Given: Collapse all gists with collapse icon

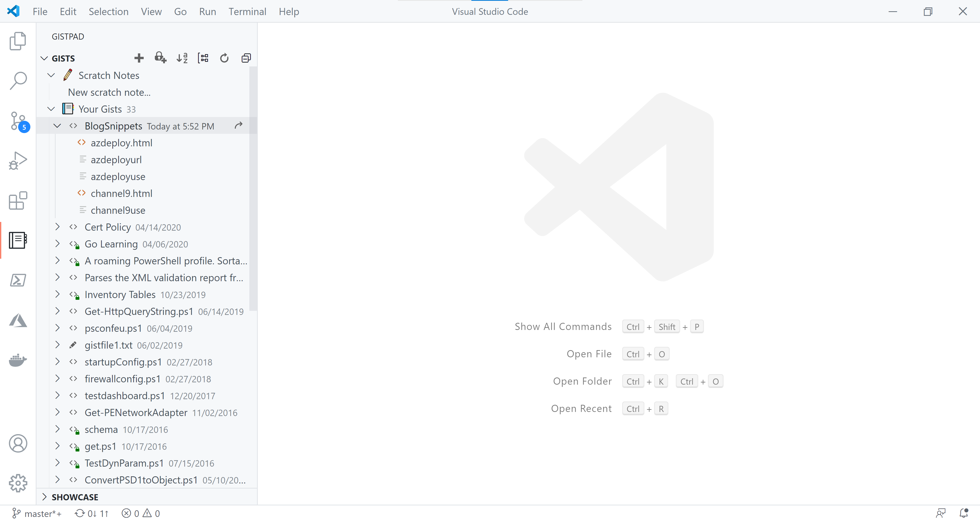Looking at the screenshot, I should pos(246,58).
